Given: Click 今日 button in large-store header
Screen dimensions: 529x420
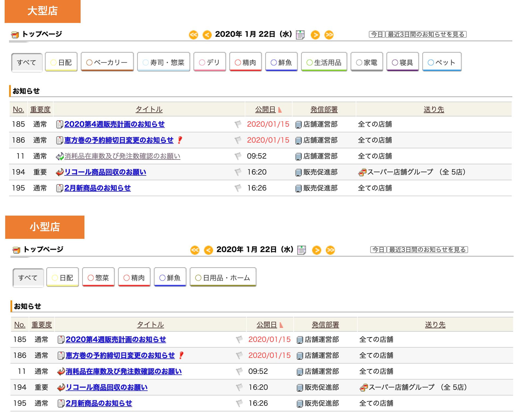Looking at the screenshot, I should click(x=377, y=34).
